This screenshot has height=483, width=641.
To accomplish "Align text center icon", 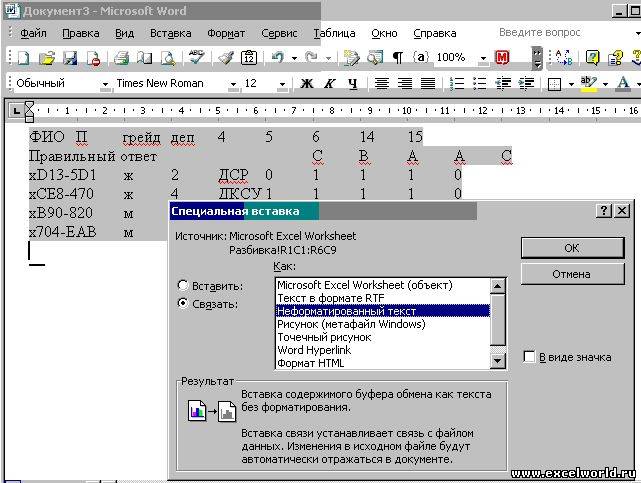I will (x=381, y=83).
